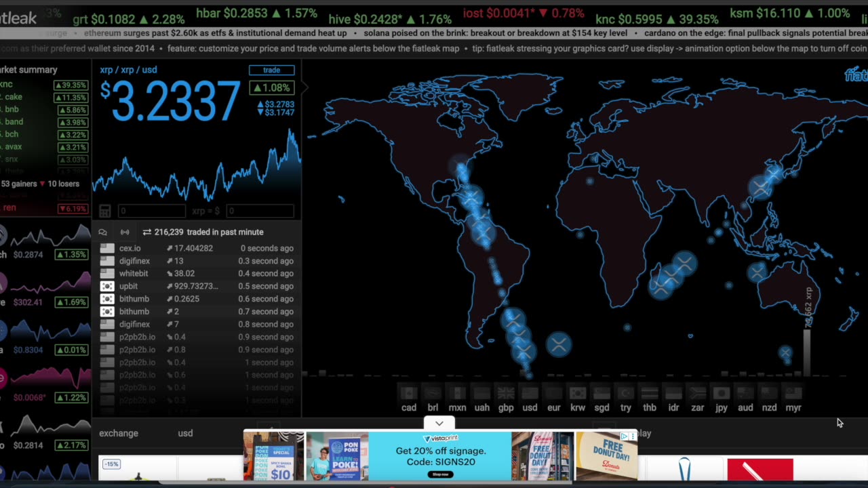Select the uah currency flag
The image size is (868, 488).
(x=481, y=393)
